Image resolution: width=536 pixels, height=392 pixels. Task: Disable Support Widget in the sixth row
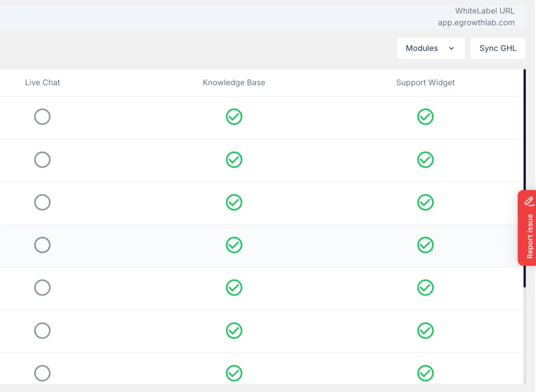coord(426,331)
